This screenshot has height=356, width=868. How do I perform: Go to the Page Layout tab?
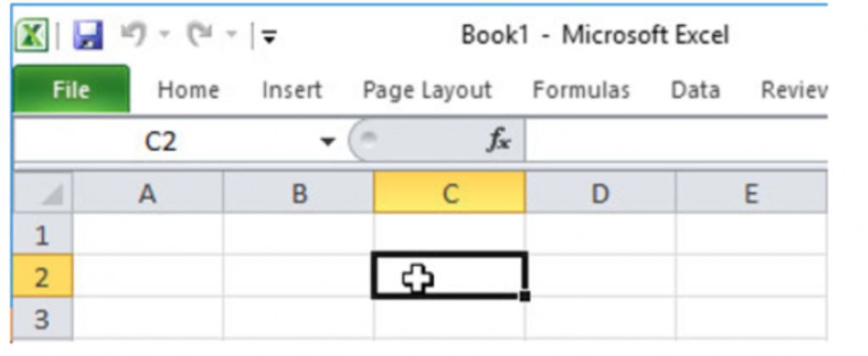[x=426, y=90]
